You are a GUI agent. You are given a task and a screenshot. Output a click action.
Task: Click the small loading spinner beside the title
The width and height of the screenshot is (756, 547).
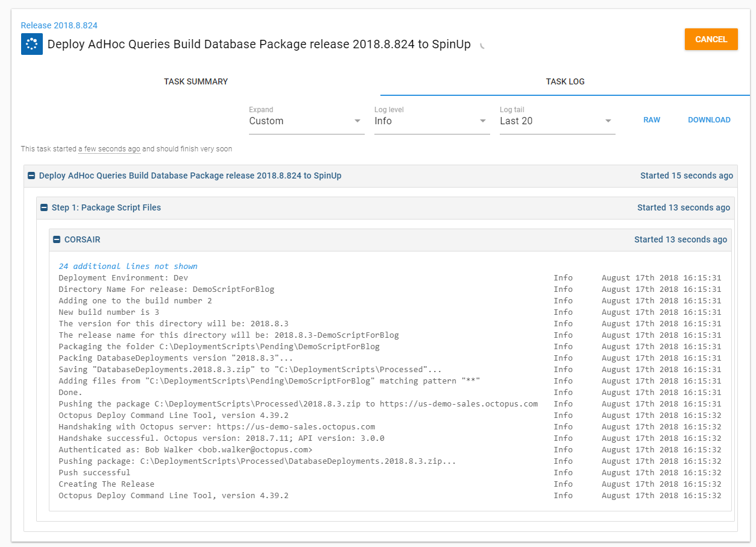tap(482, 45)
